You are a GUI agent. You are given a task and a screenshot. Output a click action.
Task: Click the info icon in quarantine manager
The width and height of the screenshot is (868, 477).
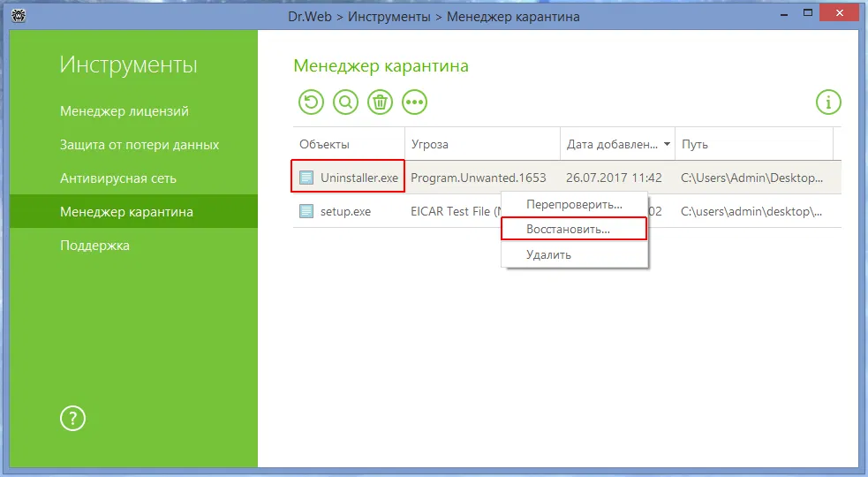point(828,102)
